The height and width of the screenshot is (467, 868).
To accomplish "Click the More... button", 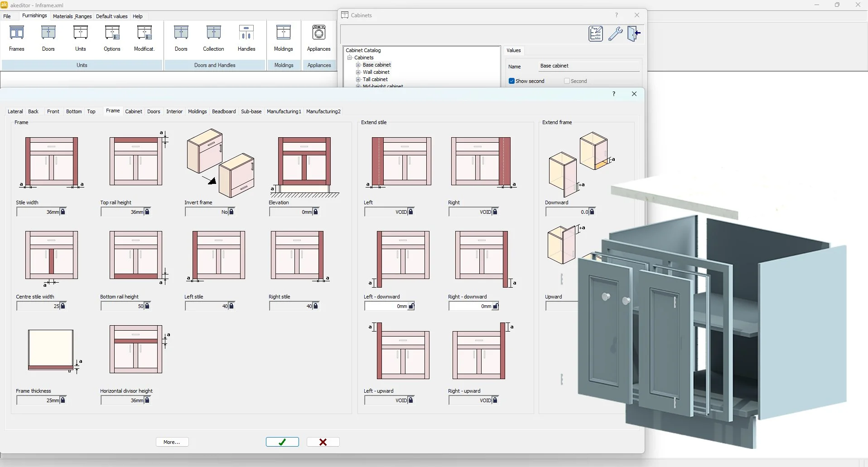I will (172, 442).
